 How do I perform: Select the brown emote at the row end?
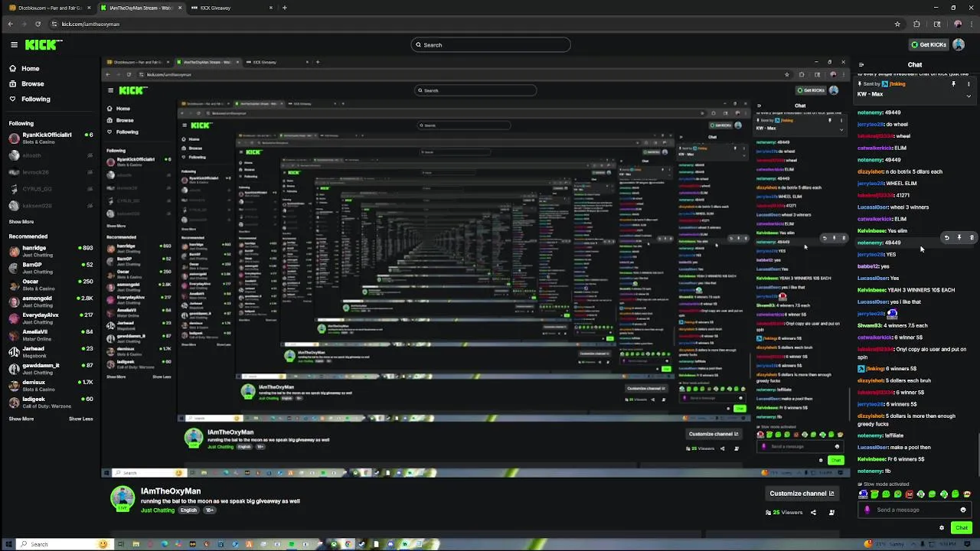(x=967, y=494)
